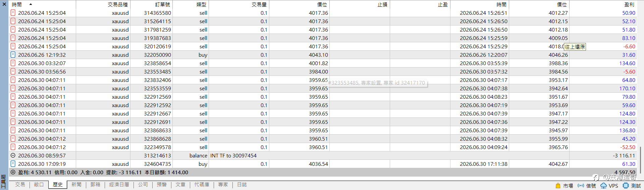Select profit value 134.60

coord(627,63)
